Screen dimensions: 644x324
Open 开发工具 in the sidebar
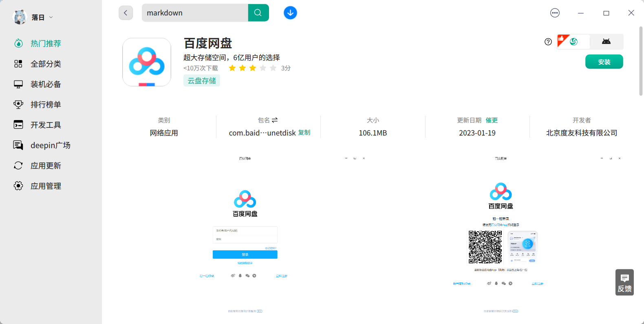[x=46, y=125]
